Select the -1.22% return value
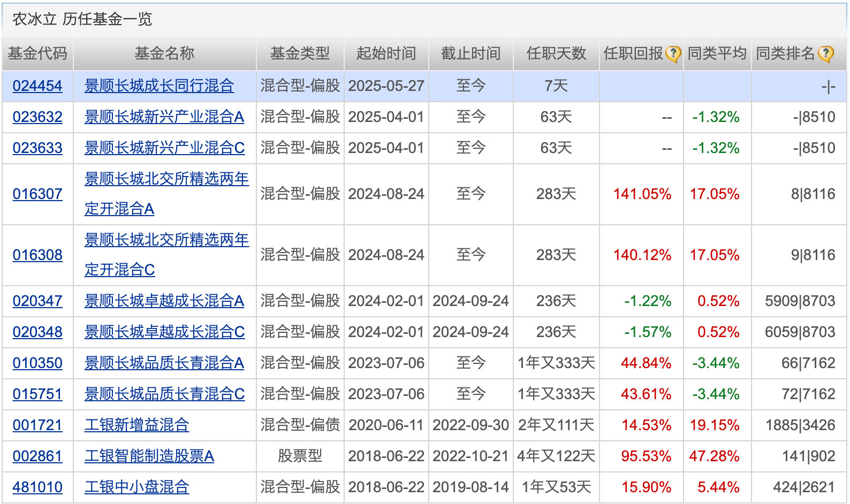Viewport: 850px width, 504px height. 648,301
